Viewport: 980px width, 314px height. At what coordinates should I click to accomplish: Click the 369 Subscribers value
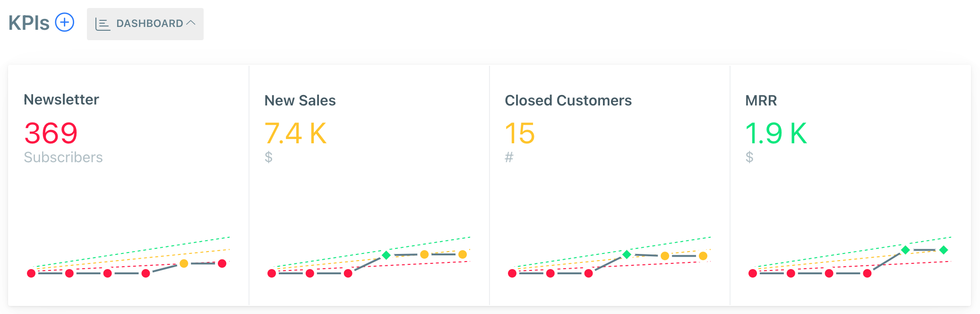(51, 133)
